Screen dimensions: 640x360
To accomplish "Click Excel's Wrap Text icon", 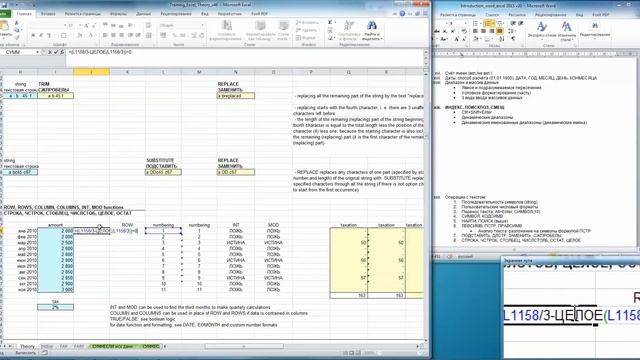I will [x=148, y=25].
